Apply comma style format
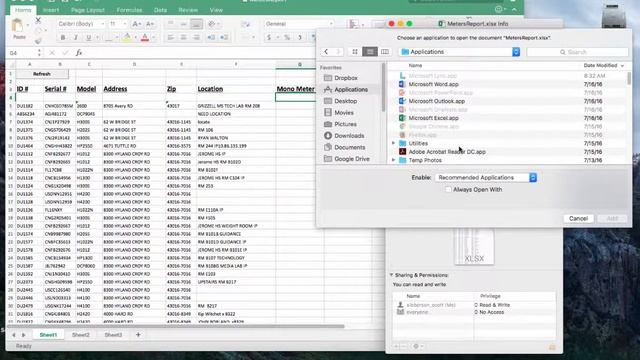Image resolution: width=640 pixels, height=360 pixels. pyautogui.click(x=300, y=38)
